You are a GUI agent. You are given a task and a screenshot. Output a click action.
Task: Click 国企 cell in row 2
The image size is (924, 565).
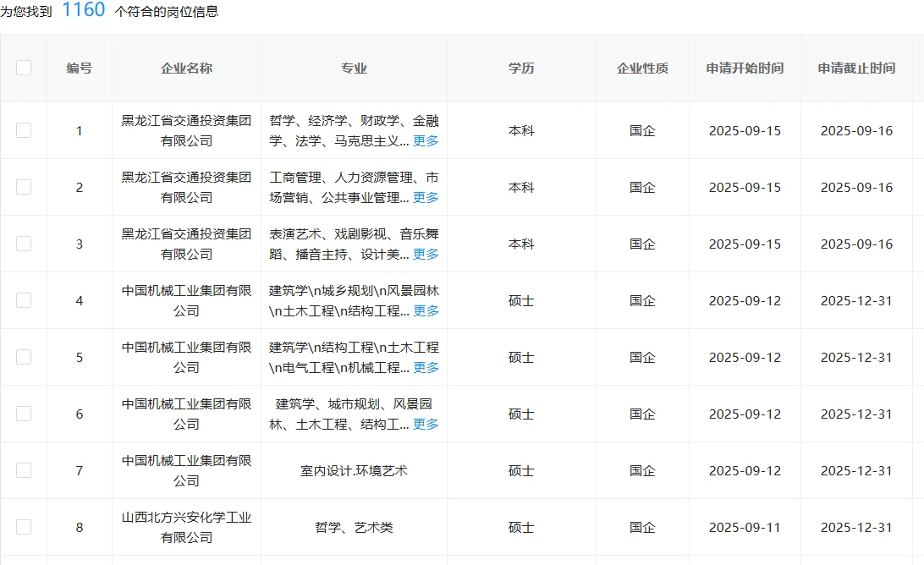[x=642, y=187]
